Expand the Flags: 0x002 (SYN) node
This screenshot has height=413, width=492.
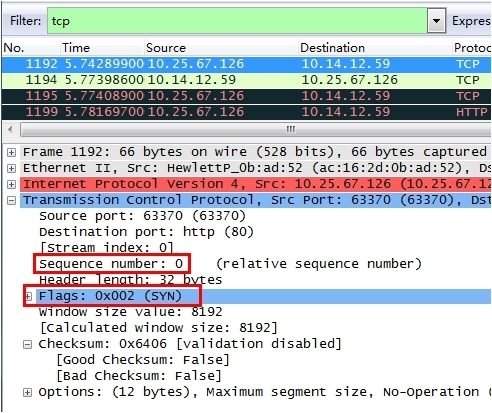29,296
